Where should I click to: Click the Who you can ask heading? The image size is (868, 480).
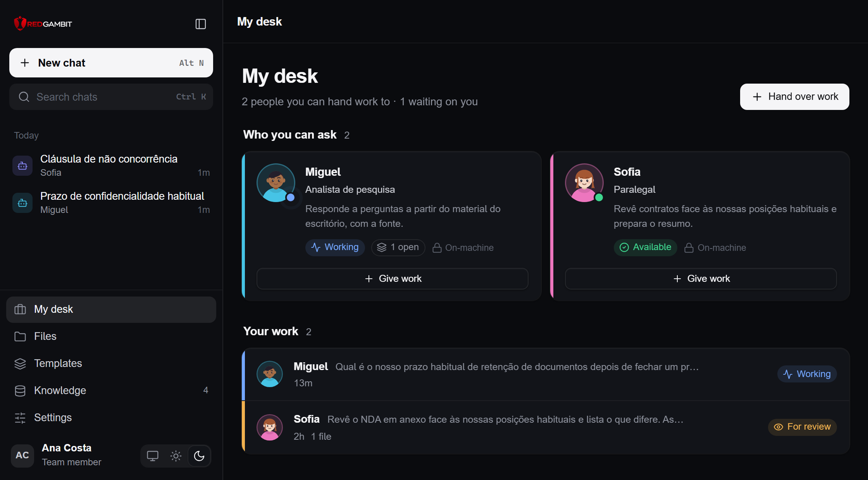tap(290, 135)
